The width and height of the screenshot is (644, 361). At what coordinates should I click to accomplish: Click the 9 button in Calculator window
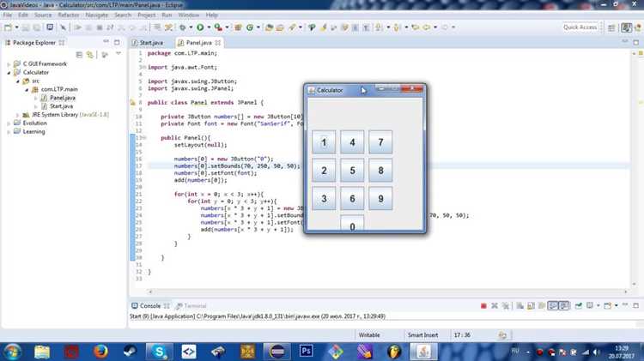point(380,199)
